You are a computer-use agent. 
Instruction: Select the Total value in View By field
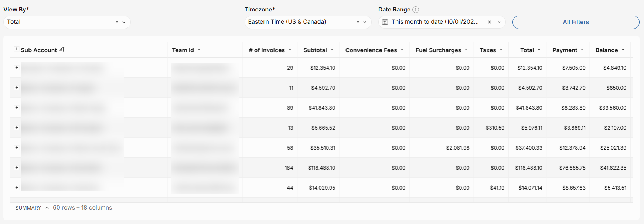(x=14, y=22)
